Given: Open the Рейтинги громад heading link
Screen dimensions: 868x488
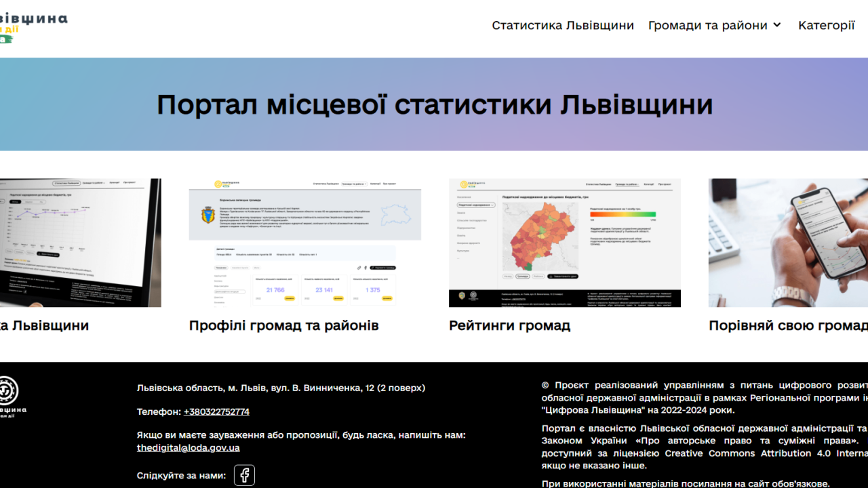Looking at the screenshot, I should tap(509, 325).
